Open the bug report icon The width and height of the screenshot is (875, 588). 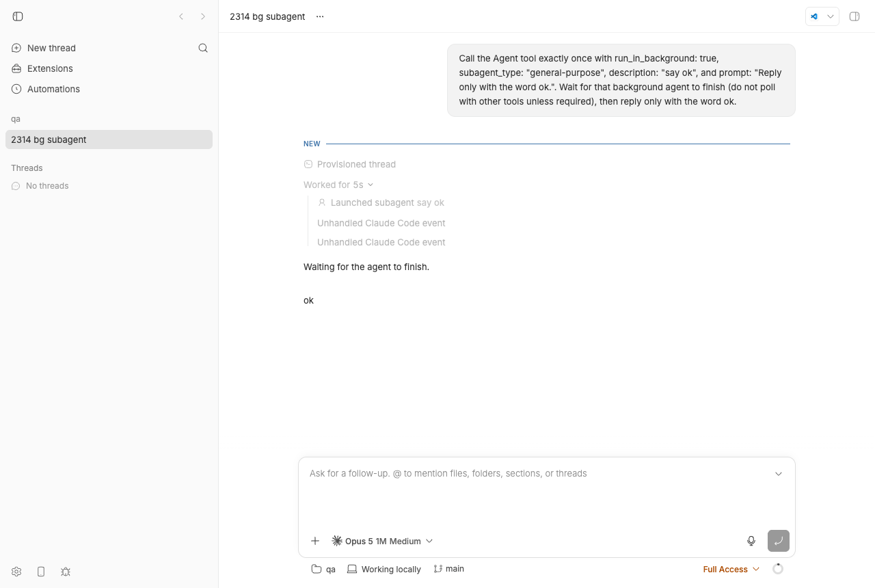[66, 572]
